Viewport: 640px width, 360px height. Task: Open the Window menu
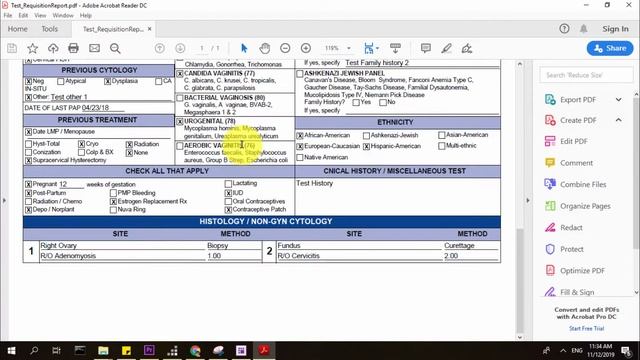point(63,15)
